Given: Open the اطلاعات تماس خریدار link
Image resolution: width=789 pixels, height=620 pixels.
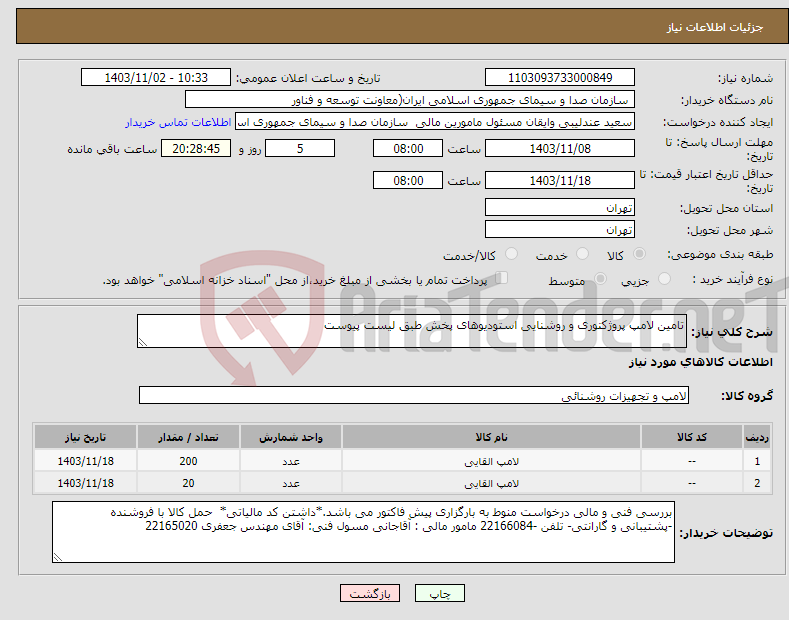Looking at the screenshot, I should coord(178,122).
